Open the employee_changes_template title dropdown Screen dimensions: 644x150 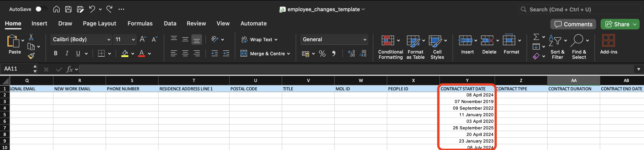tap(363, 9)
